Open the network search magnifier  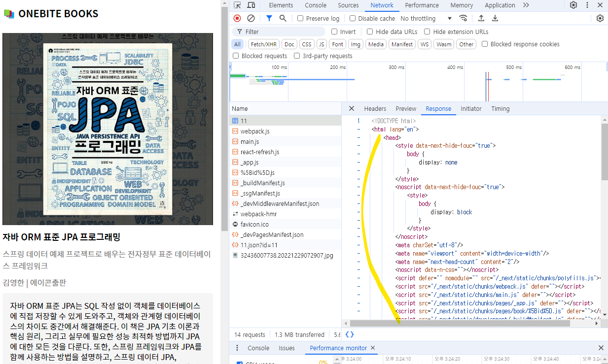coord(283,18)
